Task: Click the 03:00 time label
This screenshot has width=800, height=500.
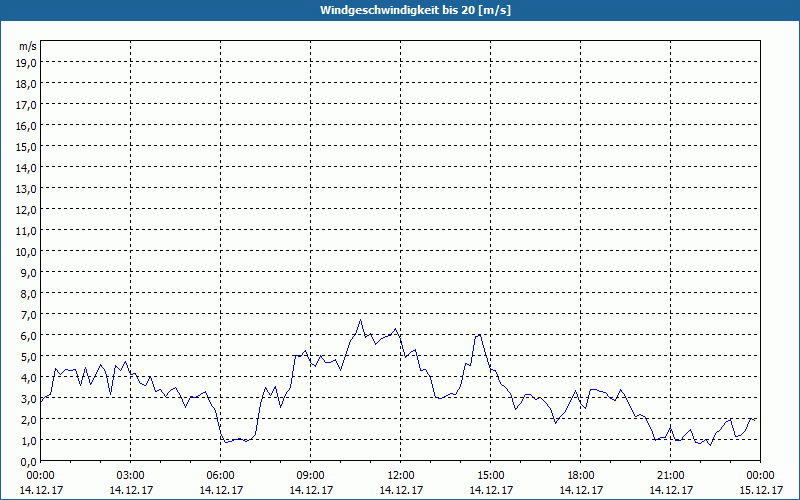Action: (x=131, y=476)
